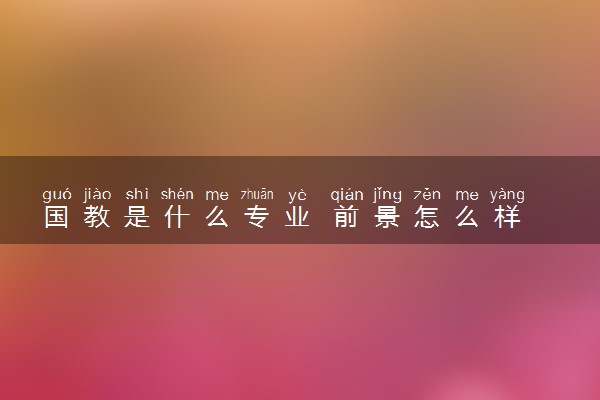Click the Chinese character 前
Screen dimensions: 600x400
coord(346,217)
